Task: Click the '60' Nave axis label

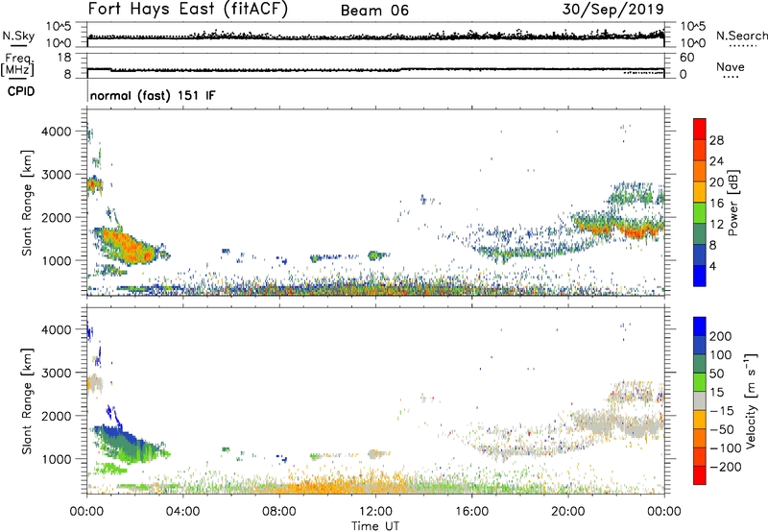Action: coord(686,58)
